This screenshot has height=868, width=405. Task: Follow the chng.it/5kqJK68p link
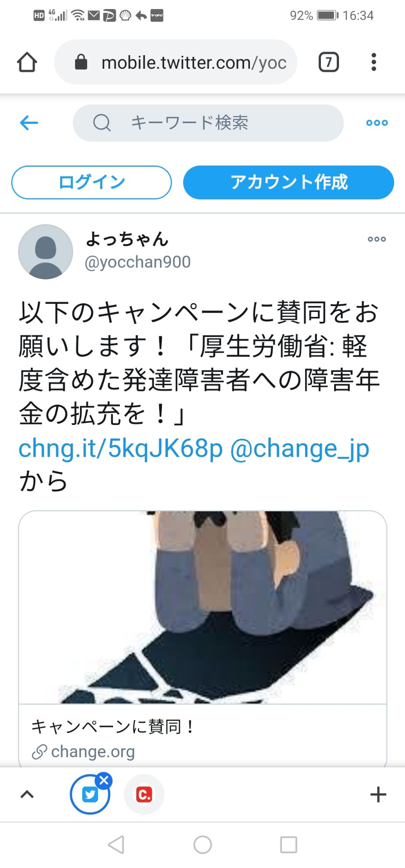coord(121,448)
